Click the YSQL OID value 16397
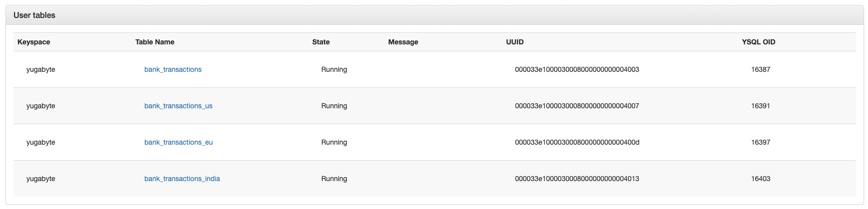Image resolution: width=868 pixels, height=209 pixels. [760, 142]
